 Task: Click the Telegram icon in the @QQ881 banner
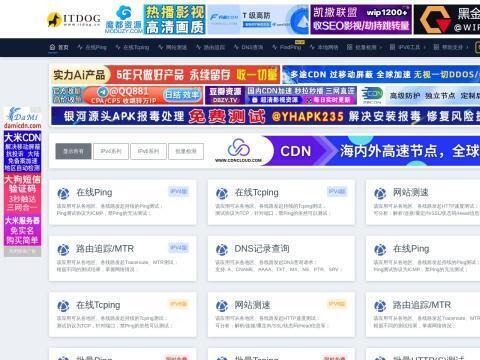(x=103, y=91)
